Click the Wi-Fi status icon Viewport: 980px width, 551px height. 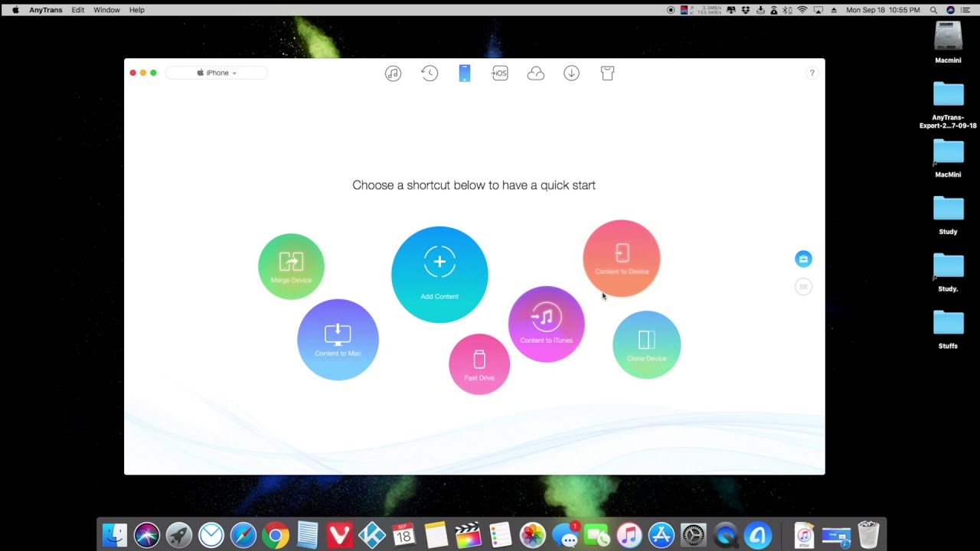pos(802,10)
